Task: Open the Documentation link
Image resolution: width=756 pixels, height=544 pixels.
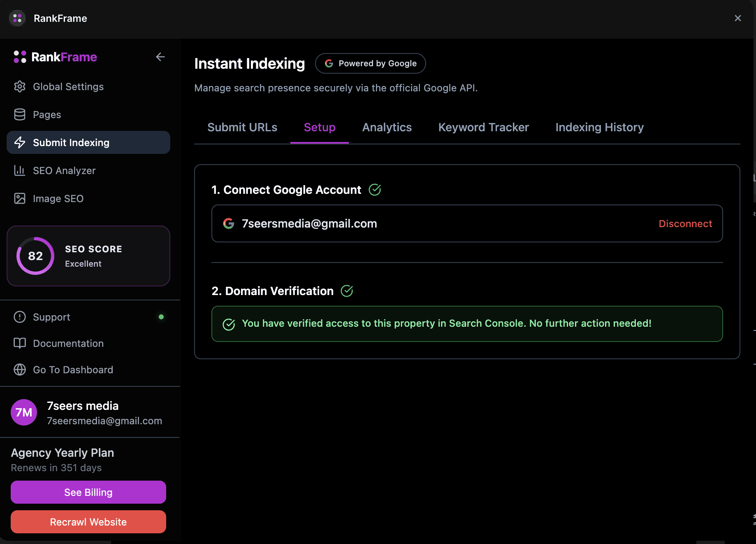Action: click(88, 343)
